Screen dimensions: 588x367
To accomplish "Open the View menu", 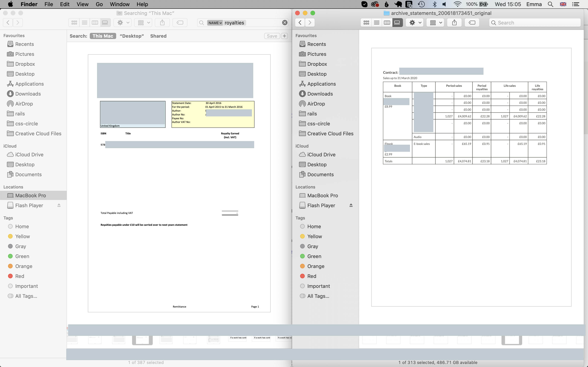I will (82, 4).
